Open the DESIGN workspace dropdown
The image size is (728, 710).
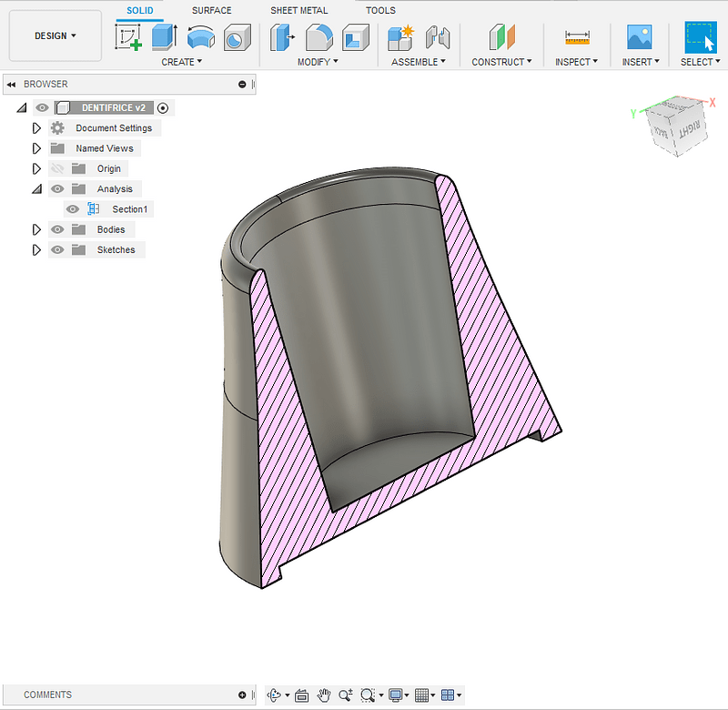56,35
